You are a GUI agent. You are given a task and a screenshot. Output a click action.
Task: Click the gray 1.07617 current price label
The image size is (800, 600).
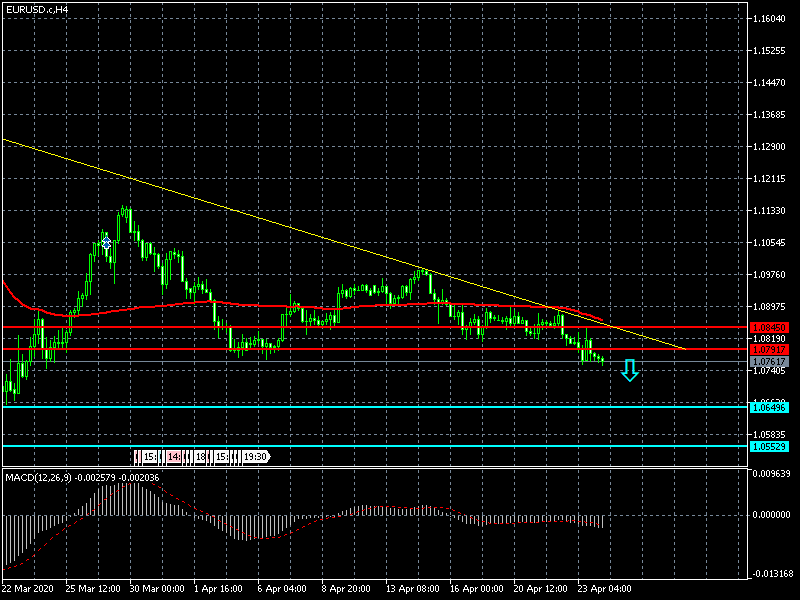click(x=770, y=361)
